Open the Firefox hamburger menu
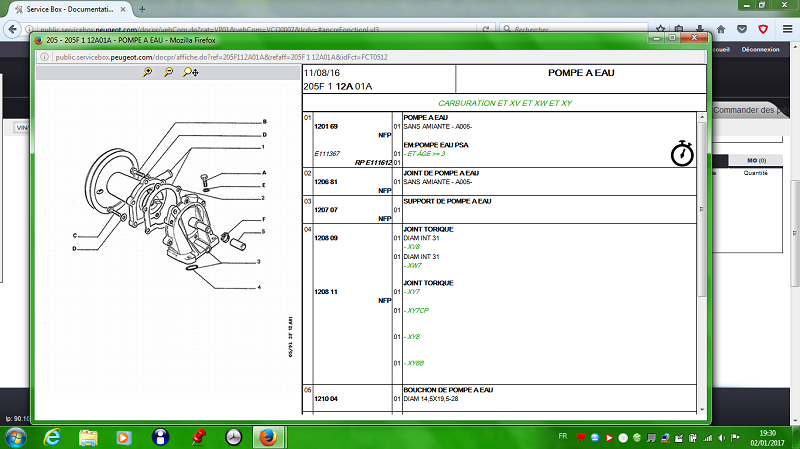The height and width of the screenshot is (449, 800). (787, 30)
